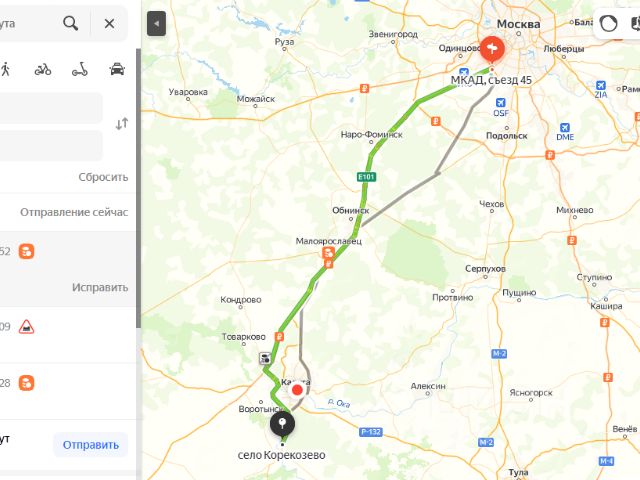Collapse the side panel arrow
This screenshot has height=480, width=640.
(156, 24)
